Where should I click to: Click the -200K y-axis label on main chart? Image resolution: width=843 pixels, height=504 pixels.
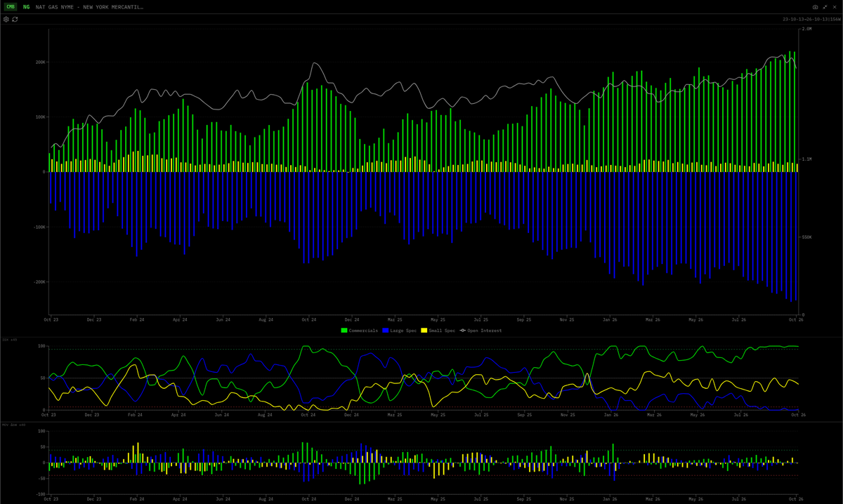point(39,281)
